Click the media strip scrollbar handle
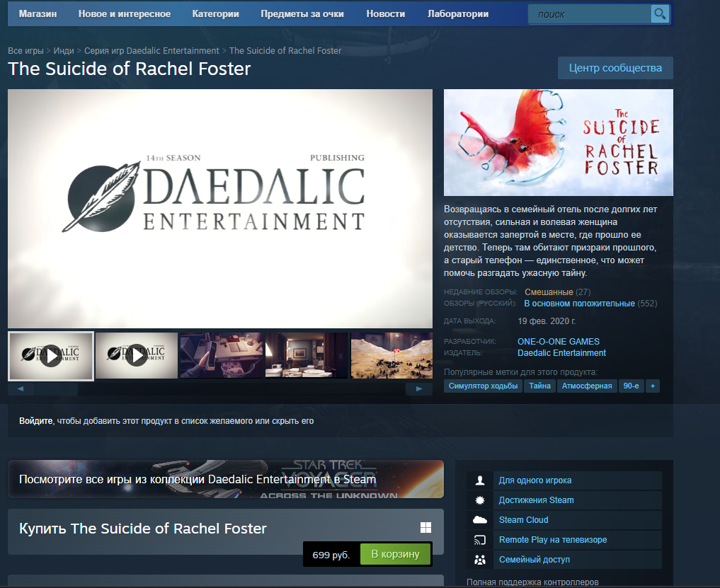Image resolution: width=720 pixels, height=588 pixels. [57, 389]
